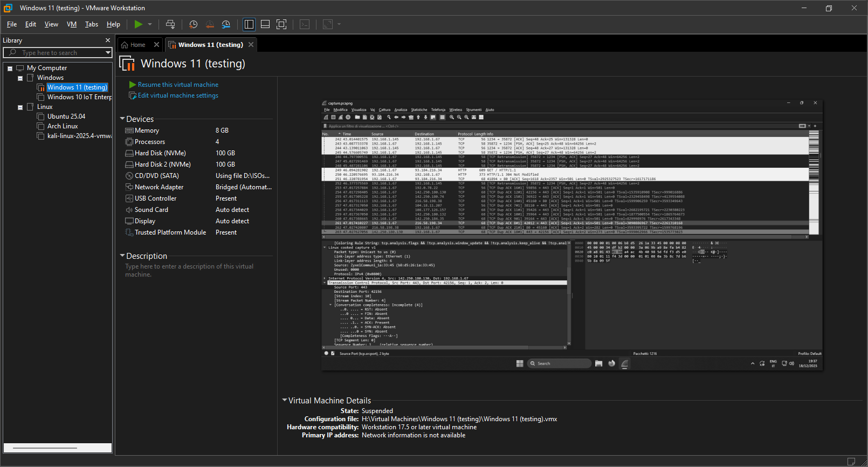Click the green Power On play button
The height and width of the screenshot is (467, 868).
click(139, 24)
